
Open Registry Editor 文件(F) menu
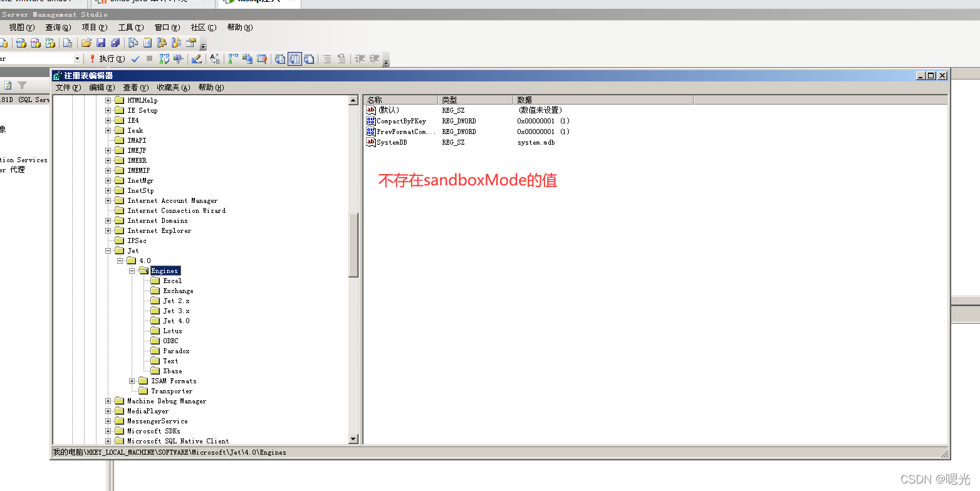click(68, 88)
